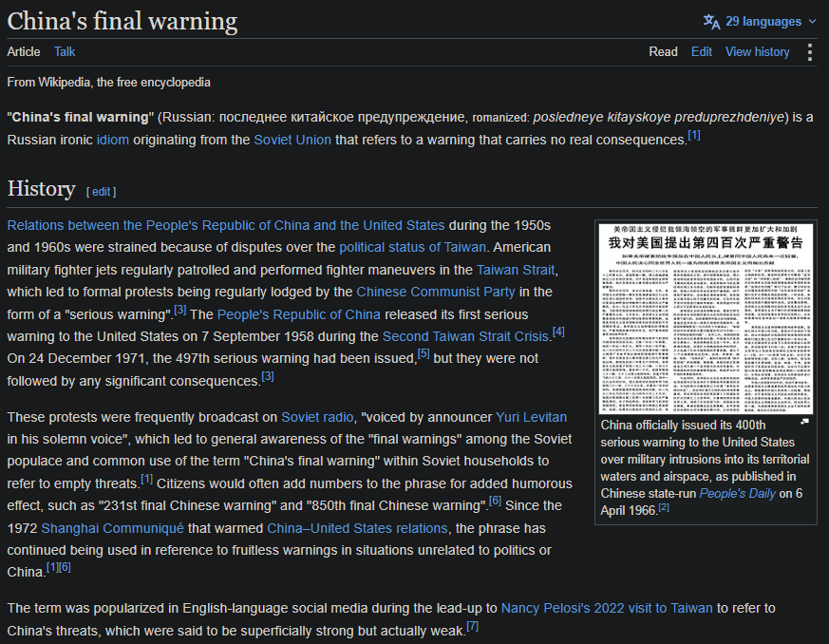
Task: Jump to citation [5] after 'had been issued'
Action: 424,353
